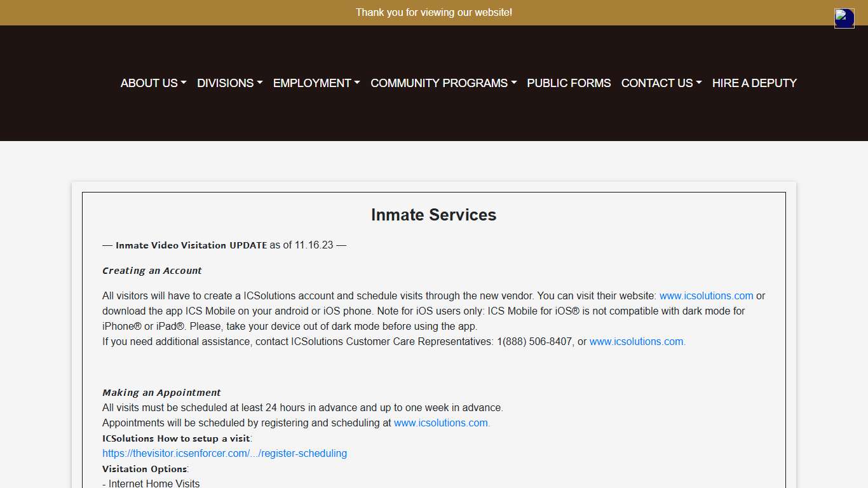Screen dimensions: 868x488
Task: Click the www.icsolutions.com link after the phone number
Action: pyautogui.click(x=637, y=341)
